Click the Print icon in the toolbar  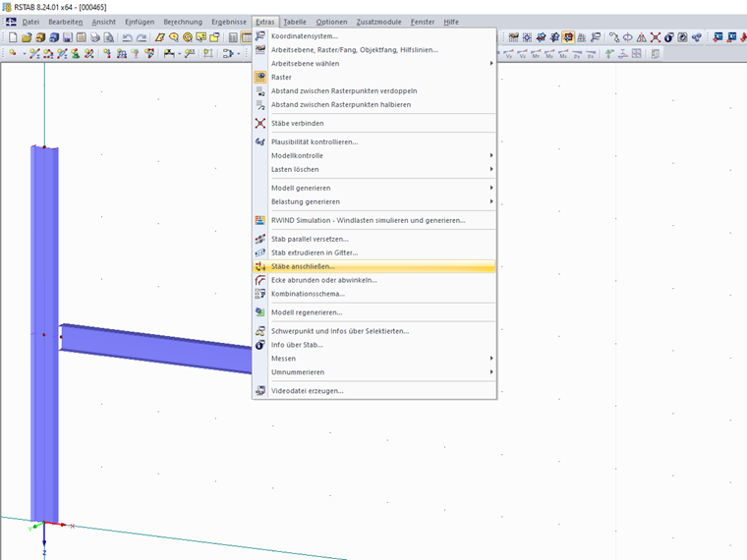(x=95, y=37)
